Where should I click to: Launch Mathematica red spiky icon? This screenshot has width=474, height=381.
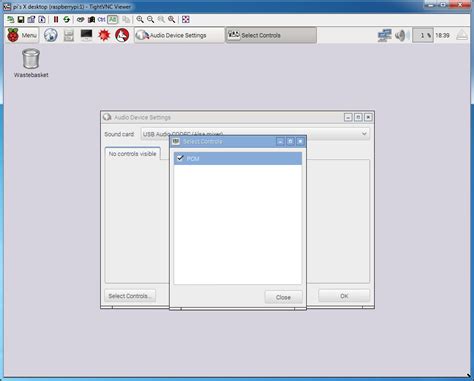(104, 35)
